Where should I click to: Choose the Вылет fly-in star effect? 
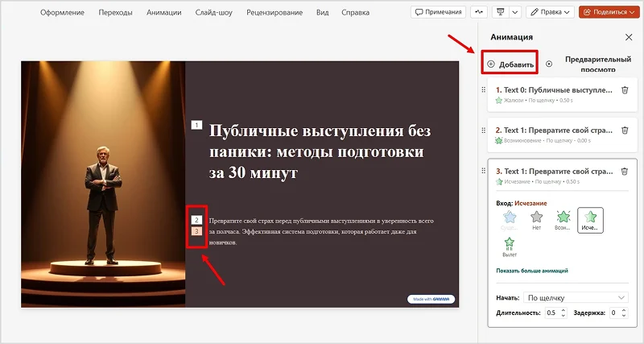(x=510, y=247)
